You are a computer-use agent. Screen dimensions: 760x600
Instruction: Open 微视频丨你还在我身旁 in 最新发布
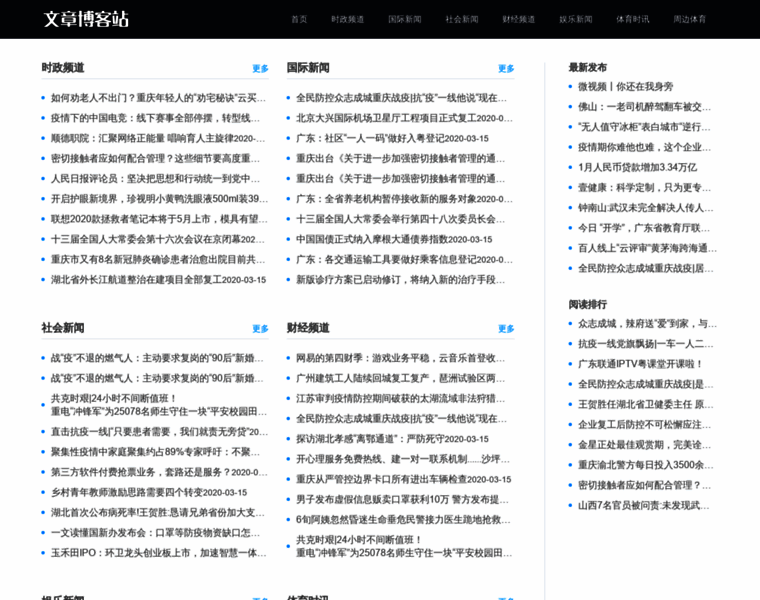tap(625, 87)
